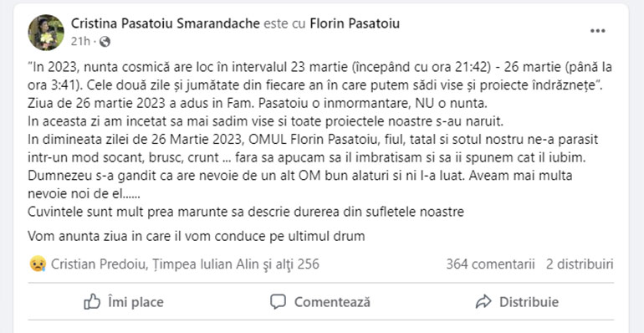The width and height of the screenshot is (644, 333).
Task: Open Cristian Predoiu reaction name
Action: click(98, 264)
